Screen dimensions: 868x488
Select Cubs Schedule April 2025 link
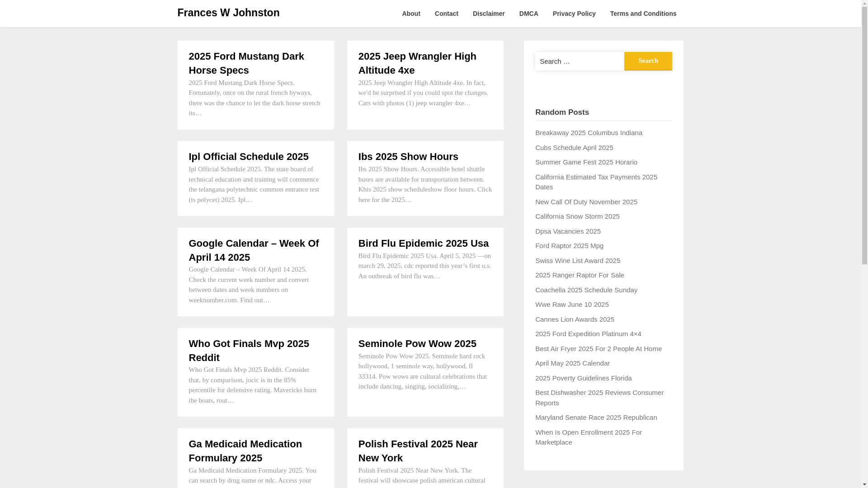coord(574,148)
